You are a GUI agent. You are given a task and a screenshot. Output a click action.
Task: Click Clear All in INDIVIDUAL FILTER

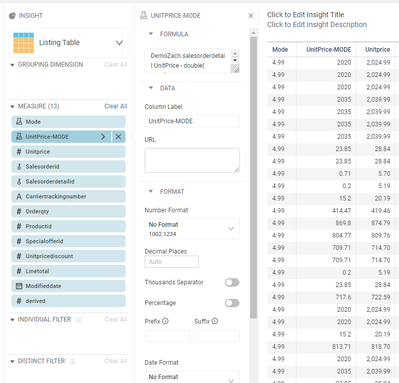pyautogui.click(x=116, y=319)
